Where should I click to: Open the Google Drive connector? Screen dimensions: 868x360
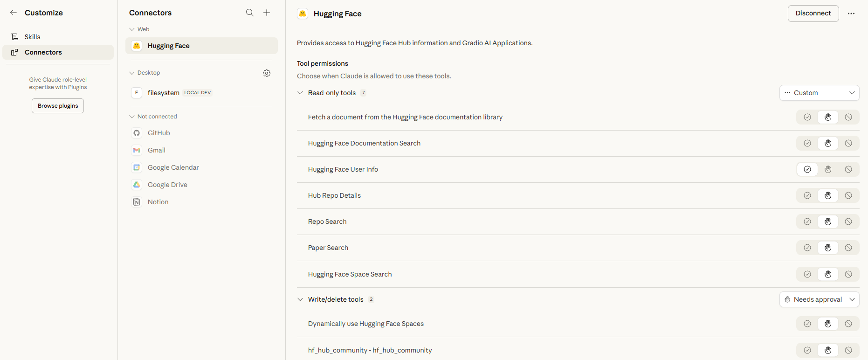click(x=167, y=185)
